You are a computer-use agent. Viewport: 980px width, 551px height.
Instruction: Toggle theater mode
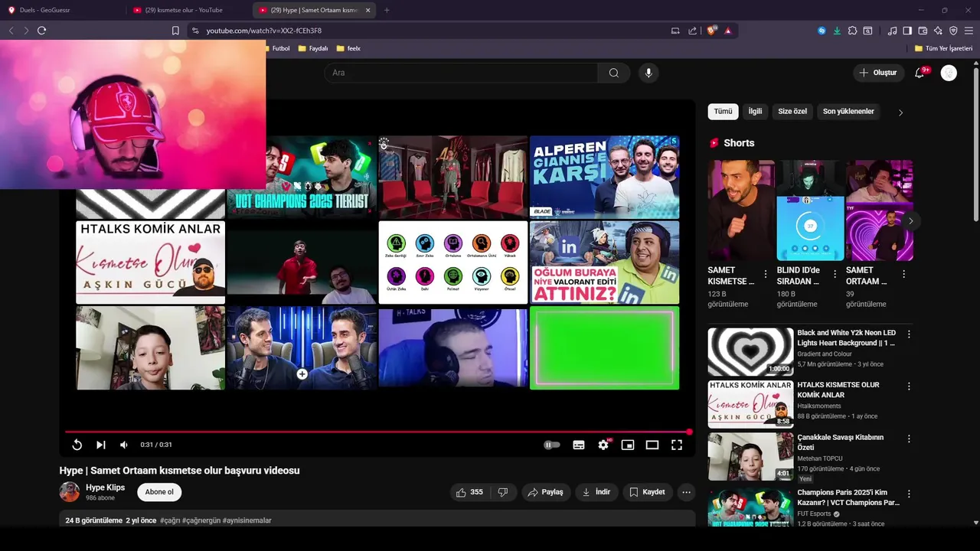(x=652, y=445)
